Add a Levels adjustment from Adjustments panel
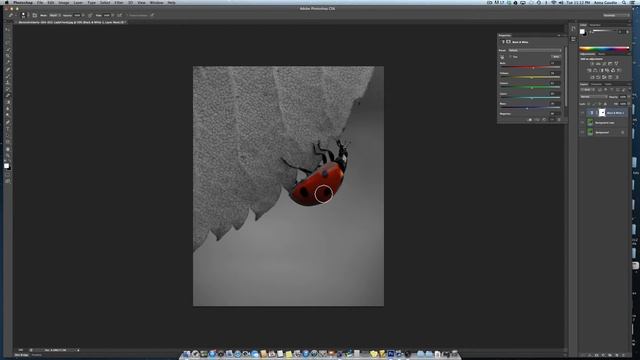This screenshot has width=640, height=360. [x=598, y=63]
